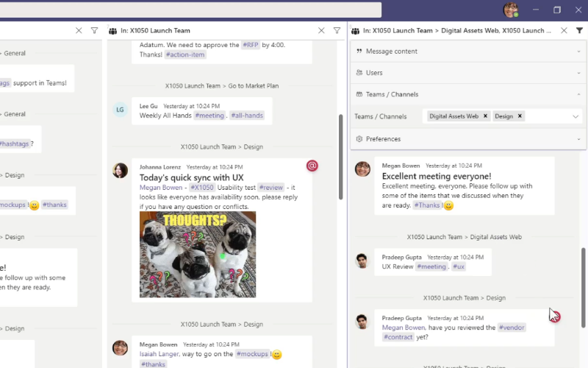588x368 pixels.
Task: Open the pugs THOUGHTS image
Action: point(198,254)
